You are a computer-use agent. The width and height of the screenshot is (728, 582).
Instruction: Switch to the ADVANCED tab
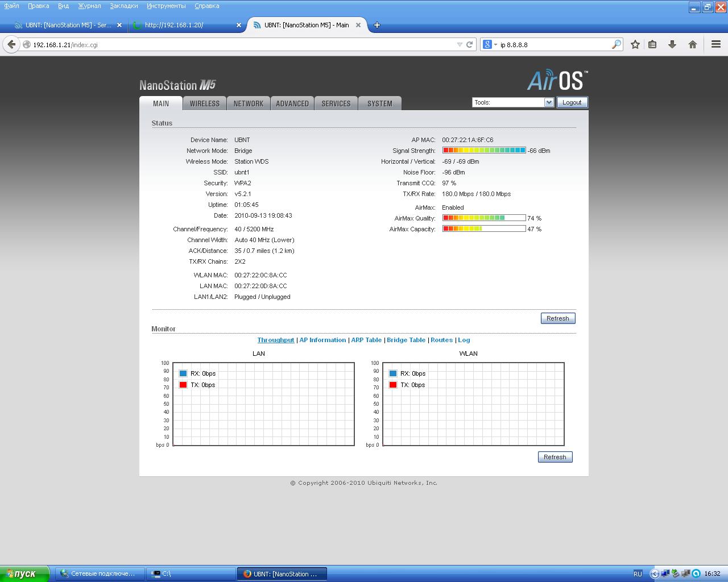tap(292, 103)
